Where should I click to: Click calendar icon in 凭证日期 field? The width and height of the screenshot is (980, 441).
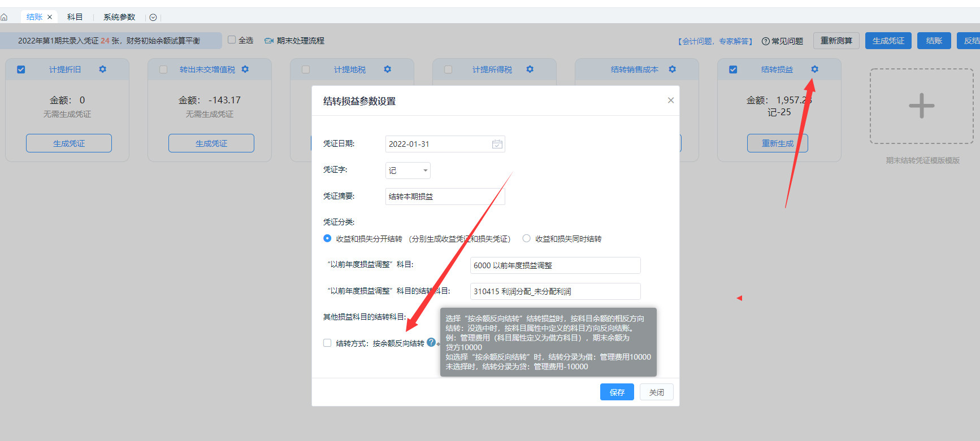pos(497,145)
